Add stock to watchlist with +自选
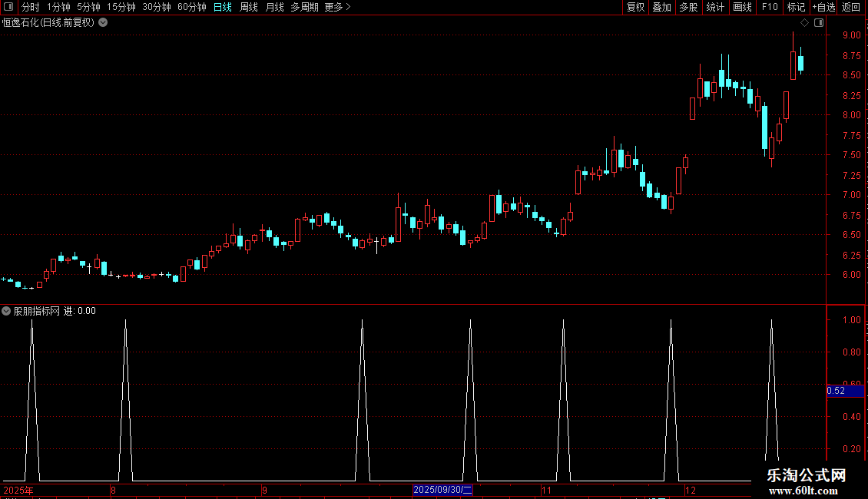This screenshot has width=868, height=499. tap(823, 7)
